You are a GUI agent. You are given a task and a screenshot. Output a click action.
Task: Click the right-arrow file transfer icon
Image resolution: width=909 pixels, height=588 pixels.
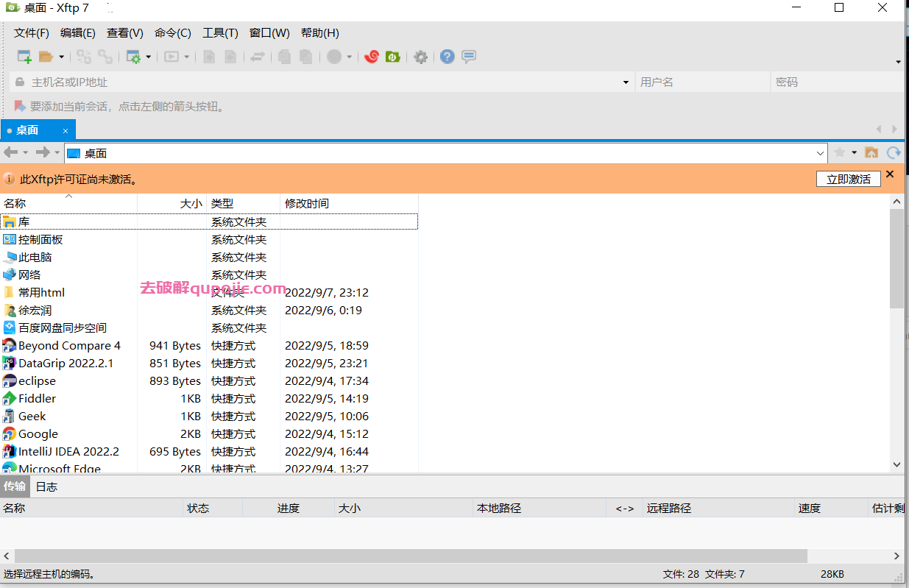point(230,57)
